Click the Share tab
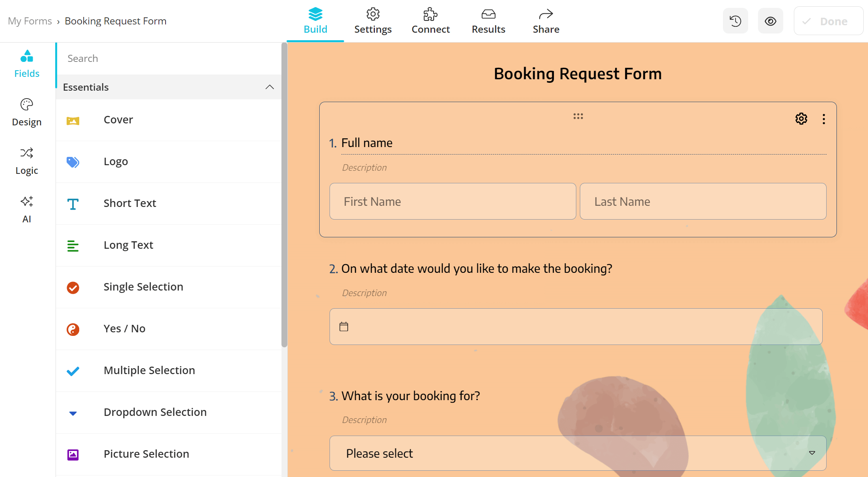 coord(546,20)
